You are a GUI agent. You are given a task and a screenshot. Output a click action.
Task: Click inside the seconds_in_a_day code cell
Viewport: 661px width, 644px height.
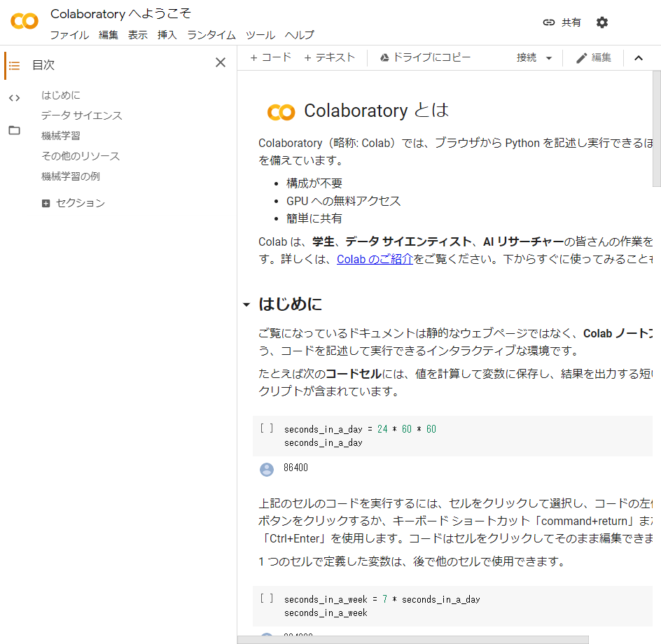coord(452,436)
